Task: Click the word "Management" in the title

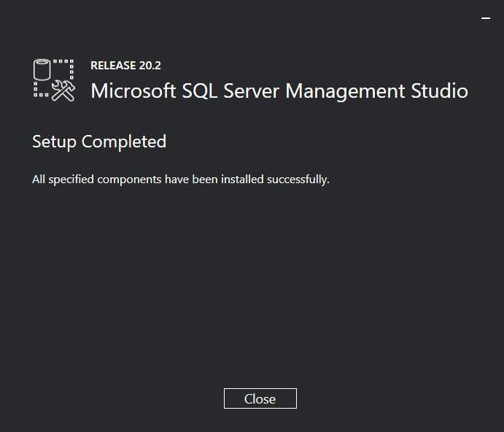Action: 344,91
